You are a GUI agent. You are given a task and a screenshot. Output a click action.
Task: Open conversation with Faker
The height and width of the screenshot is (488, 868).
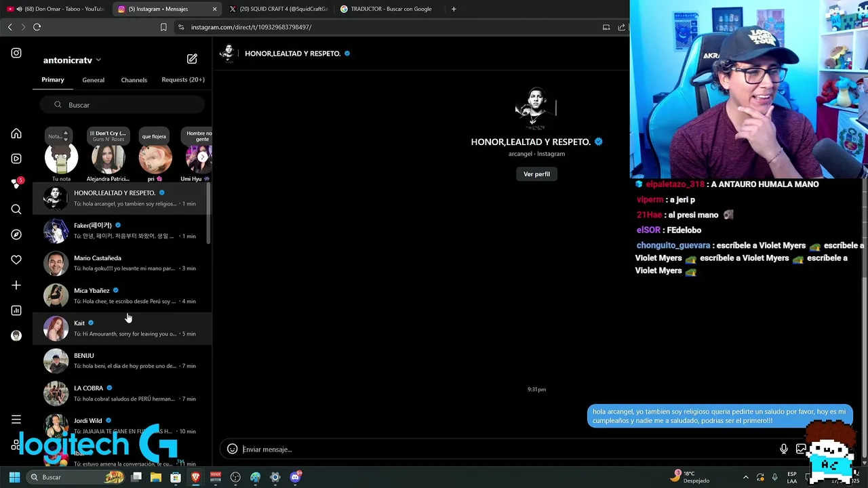[122, 230]
